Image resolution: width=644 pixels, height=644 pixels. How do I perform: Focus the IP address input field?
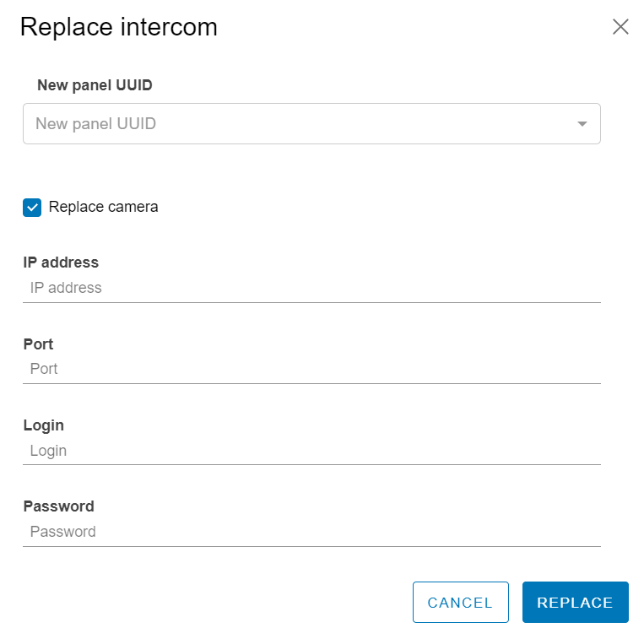[311, 288]
